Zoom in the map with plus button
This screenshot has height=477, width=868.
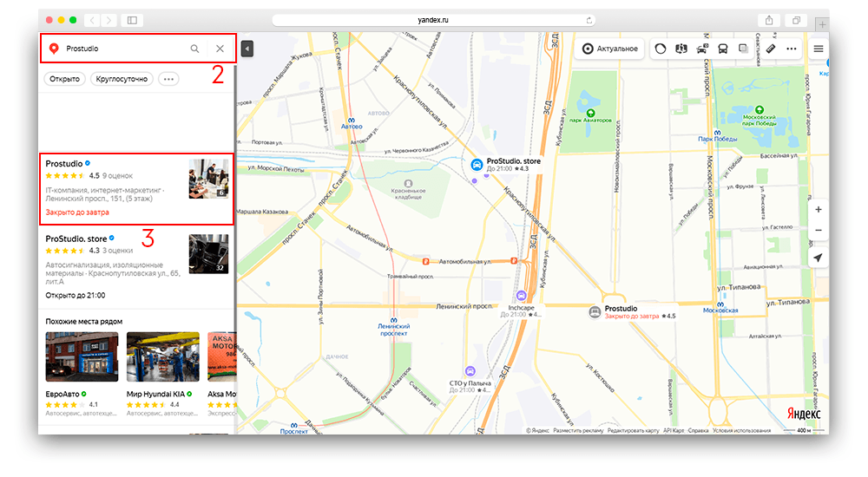819,210
